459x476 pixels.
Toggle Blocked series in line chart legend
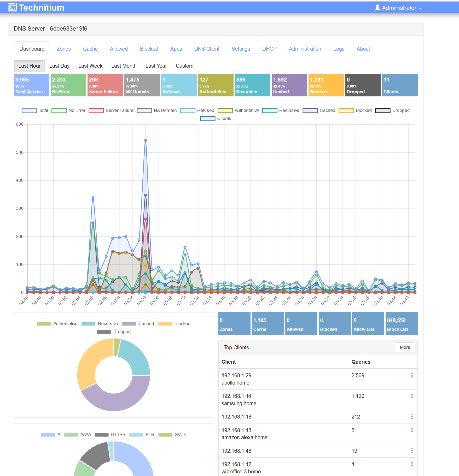click(x=355, y=111)
